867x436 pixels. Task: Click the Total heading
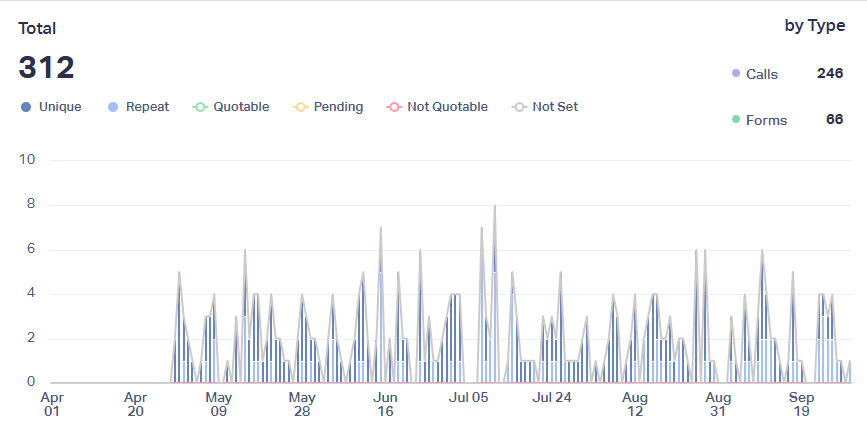click(37, 29)
